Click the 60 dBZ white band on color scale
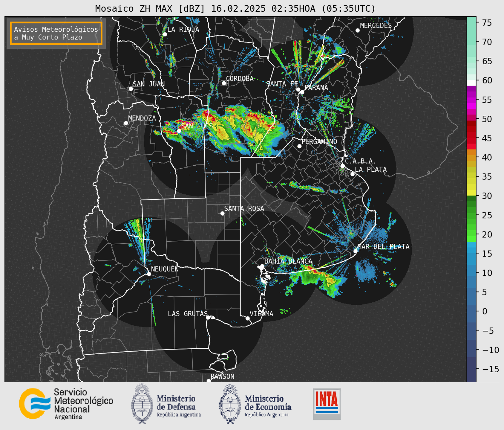This screenshot has height=430, width=504. (x=471, y=83)
